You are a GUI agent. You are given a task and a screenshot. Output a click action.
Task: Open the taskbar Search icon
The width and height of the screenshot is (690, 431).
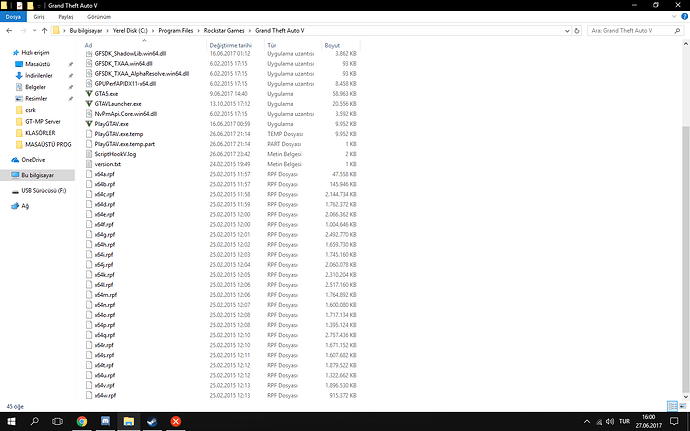(34, 421)
